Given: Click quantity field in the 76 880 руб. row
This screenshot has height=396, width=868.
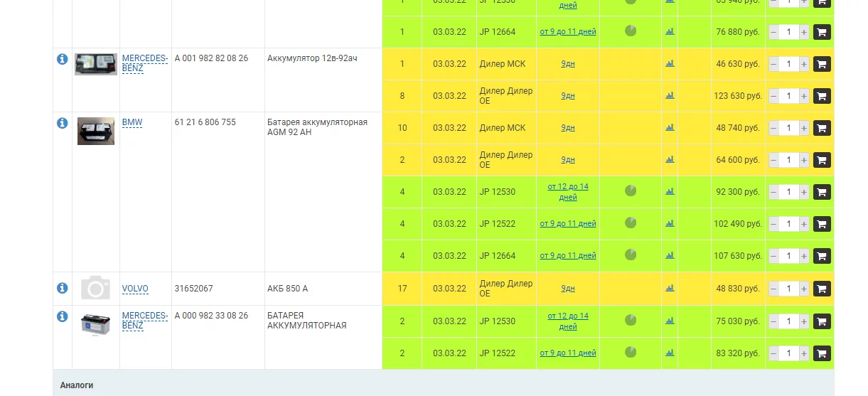Looking at the screenshot, I should (789, 32).
